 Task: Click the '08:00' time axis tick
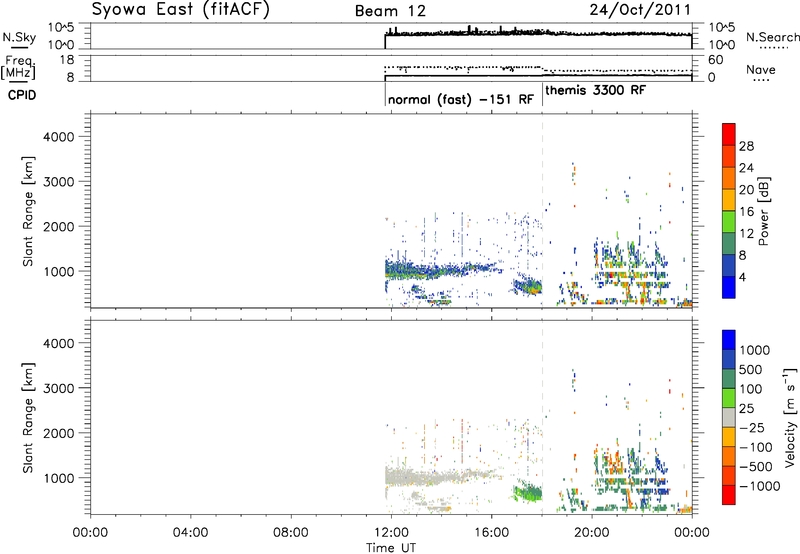click(x=290, y=533)
